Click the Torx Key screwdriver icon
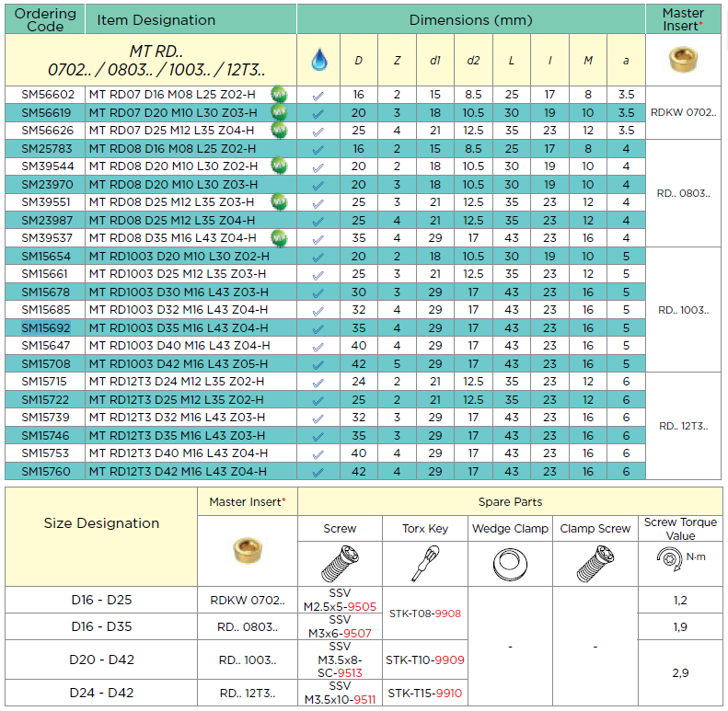This screenshot has width=728, height=711. [x=424, y=562]
